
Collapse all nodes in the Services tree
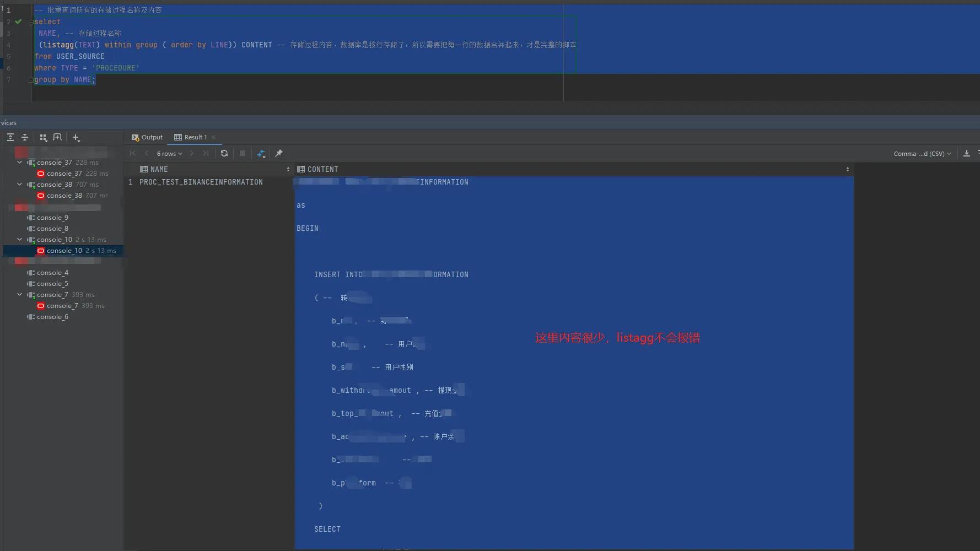[x=25, y=137]
